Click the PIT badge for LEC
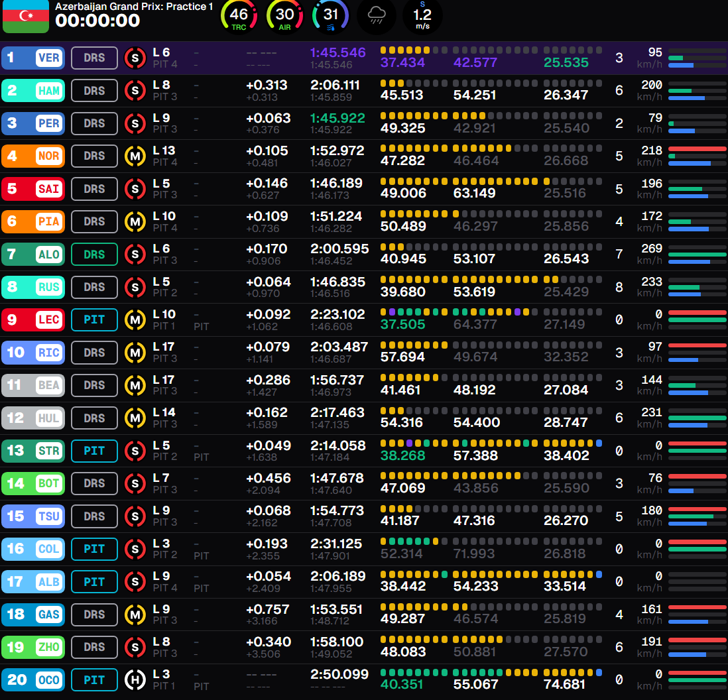Viewport: 728px width, 700px height. pos(94,320)
